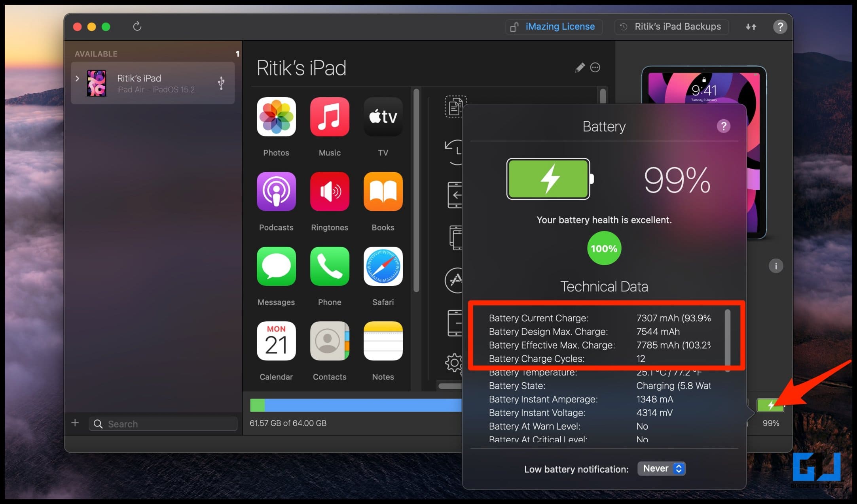The height and width of the screenshot is (504, 857).
Task: Click 'Your battery health is excellent.' text
Action: pos(604,220)
